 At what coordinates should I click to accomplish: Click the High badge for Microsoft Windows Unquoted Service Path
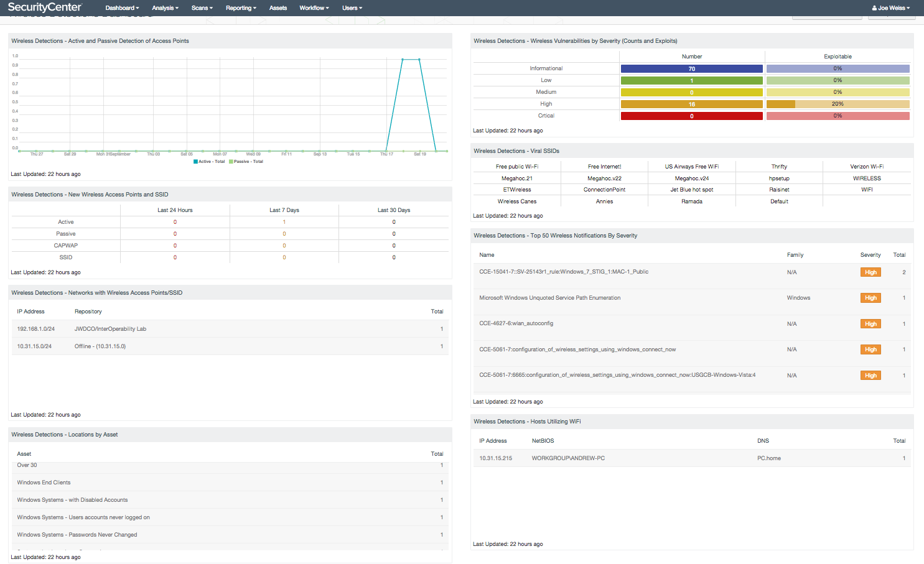[x=870, y=298]
